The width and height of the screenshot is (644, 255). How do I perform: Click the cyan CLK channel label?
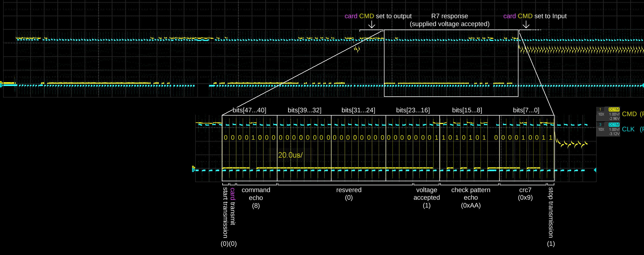pos(628,129)
